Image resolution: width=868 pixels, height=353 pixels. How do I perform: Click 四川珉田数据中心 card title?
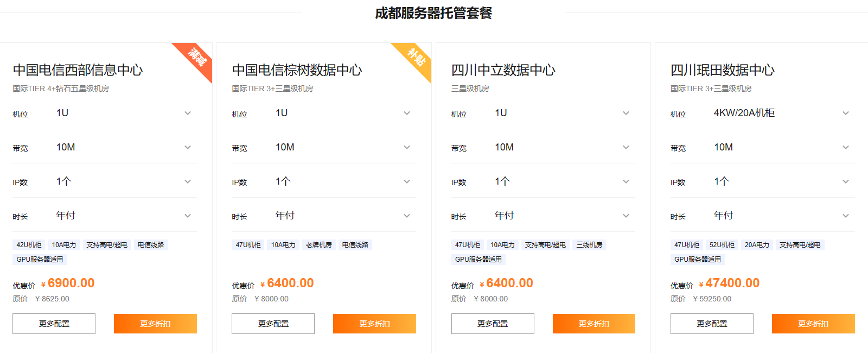[x=723, y=70]
